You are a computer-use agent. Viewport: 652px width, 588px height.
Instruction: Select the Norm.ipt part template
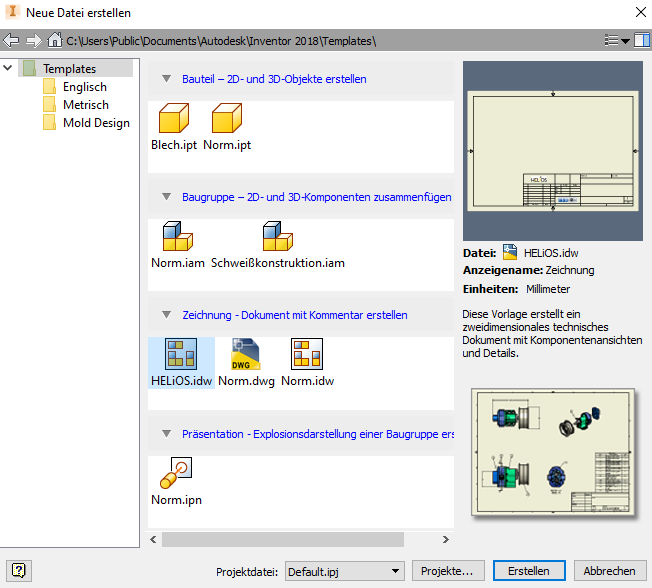pyautogui.click(x=227, y=128)
